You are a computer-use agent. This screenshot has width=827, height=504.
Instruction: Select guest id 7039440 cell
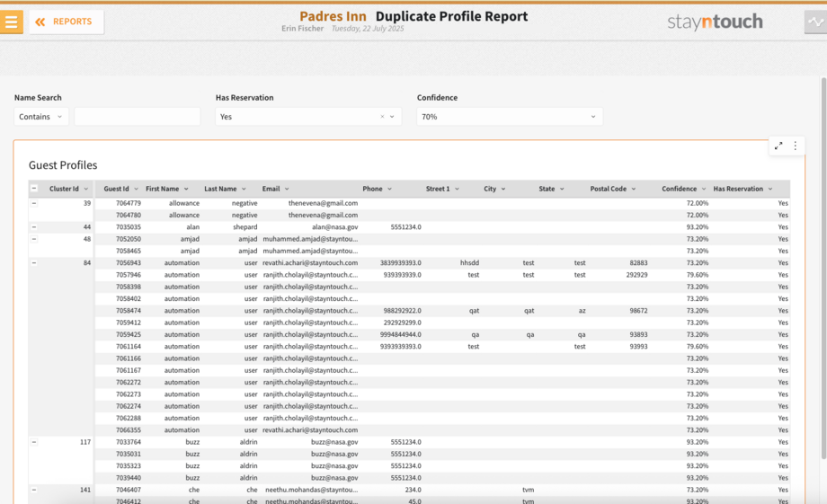129,478
